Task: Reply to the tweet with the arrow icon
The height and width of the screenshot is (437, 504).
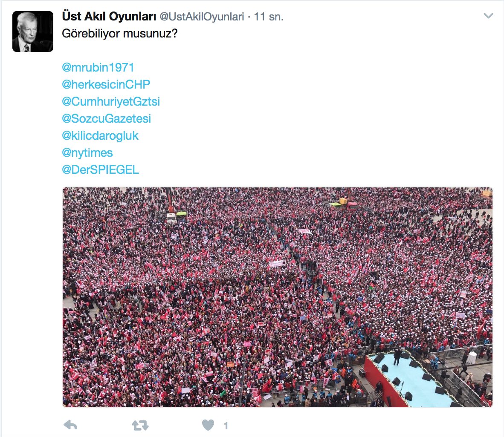Action: coord(70,425)
